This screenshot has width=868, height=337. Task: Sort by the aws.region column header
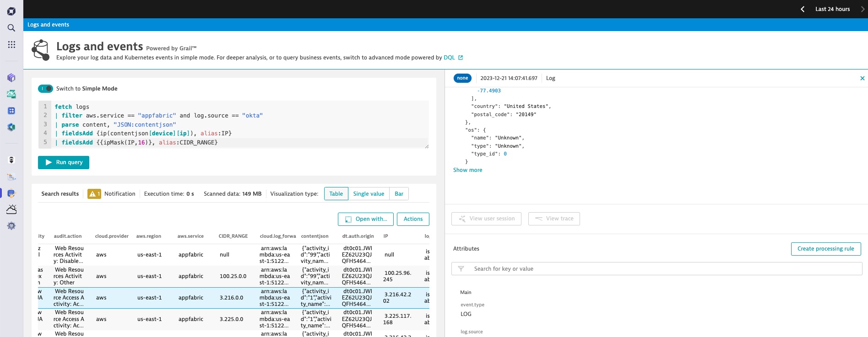(x=148, y=236)
